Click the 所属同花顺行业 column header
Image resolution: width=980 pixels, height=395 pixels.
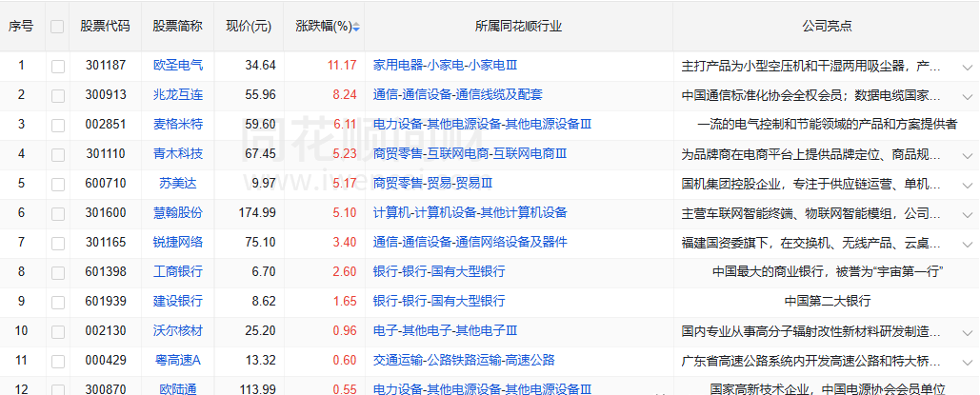click(x=519, y=27)
